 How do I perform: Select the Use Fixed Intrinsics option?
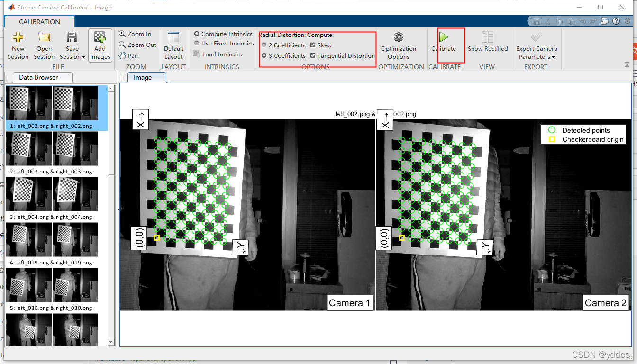[x=224, y=44]
